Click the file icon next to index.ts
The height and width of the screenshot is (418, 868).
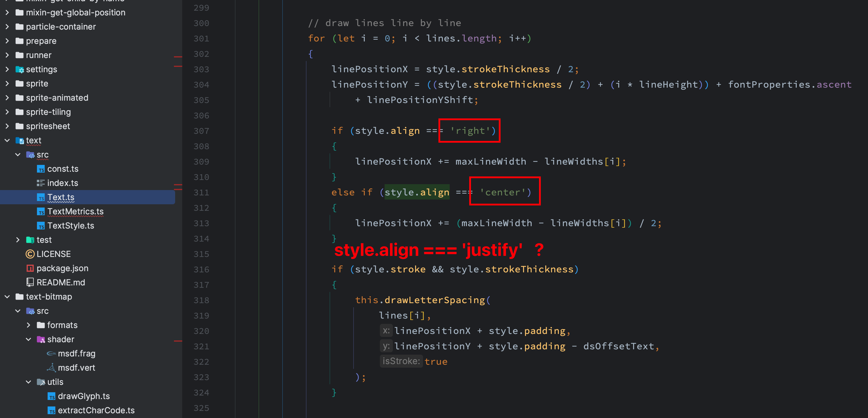point(41,183)
